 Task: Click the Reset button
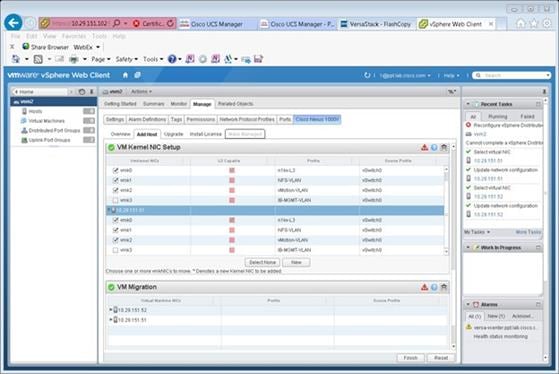pos(441,358)
